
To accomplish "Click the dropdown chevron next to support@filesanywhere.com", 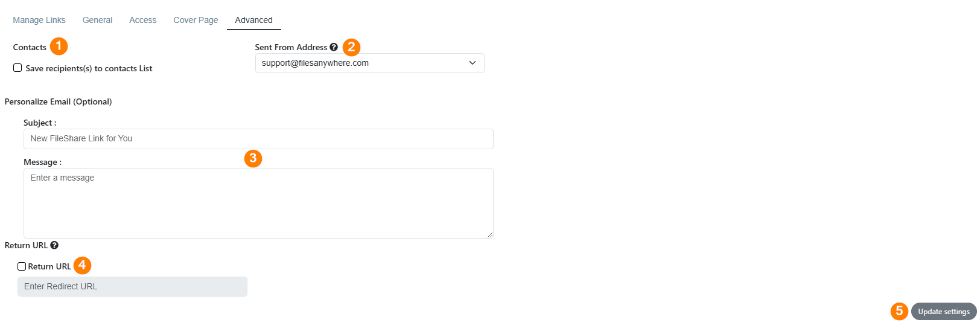I will point(472,63).
